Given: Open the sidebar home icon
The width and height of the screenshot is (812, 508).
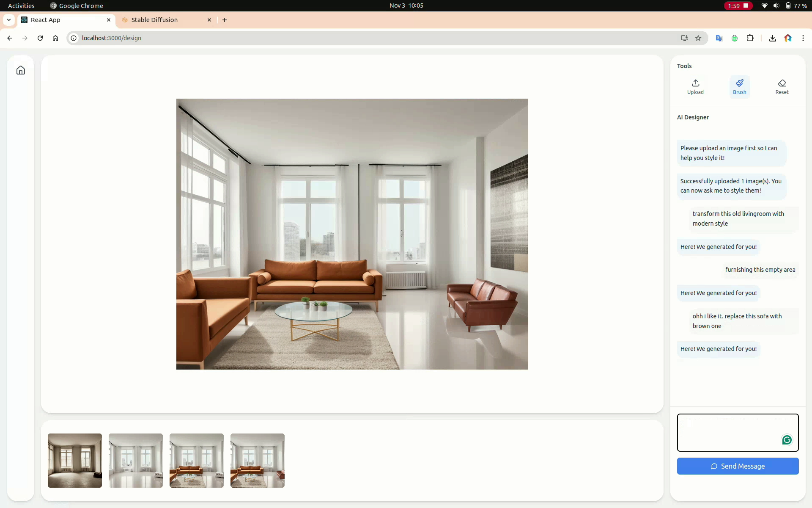Looking at the screenshot, I should tap(21, 70).
